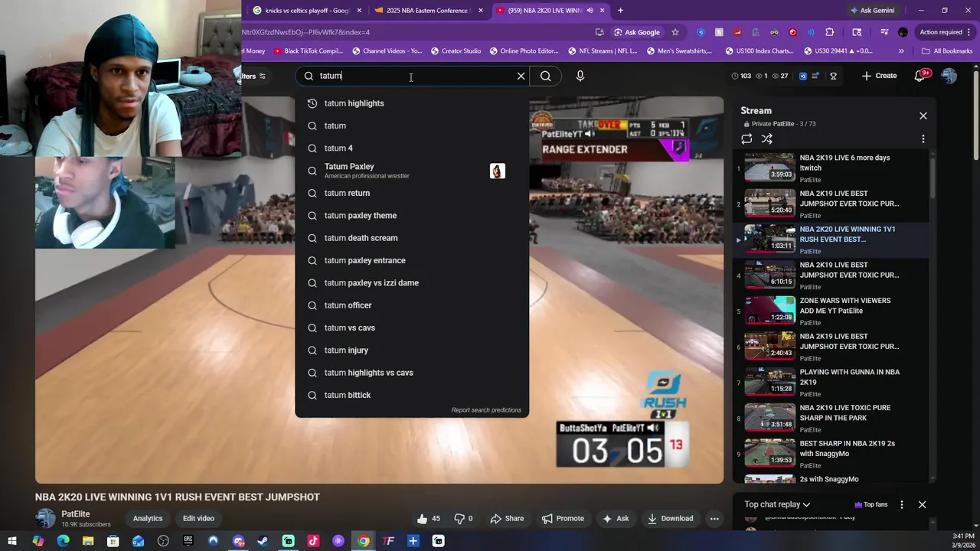Click PatElite channel name under video

tap(76, 514)
